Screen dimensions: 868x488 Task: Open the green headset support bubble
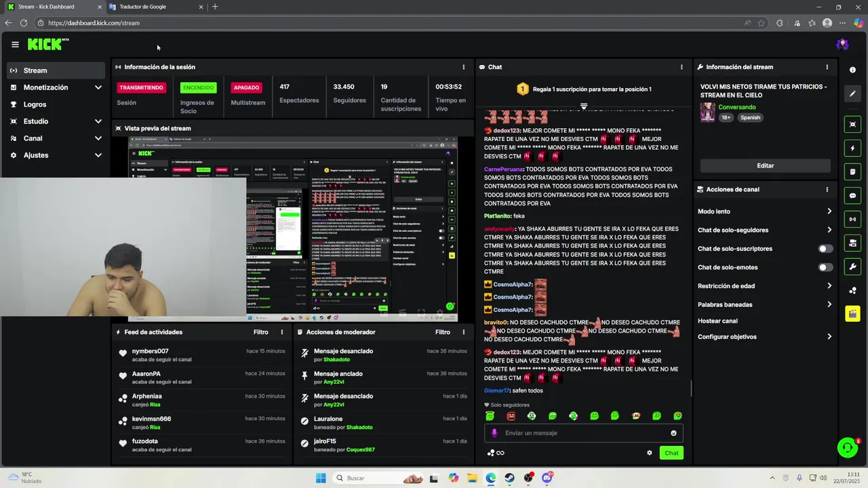847,447
